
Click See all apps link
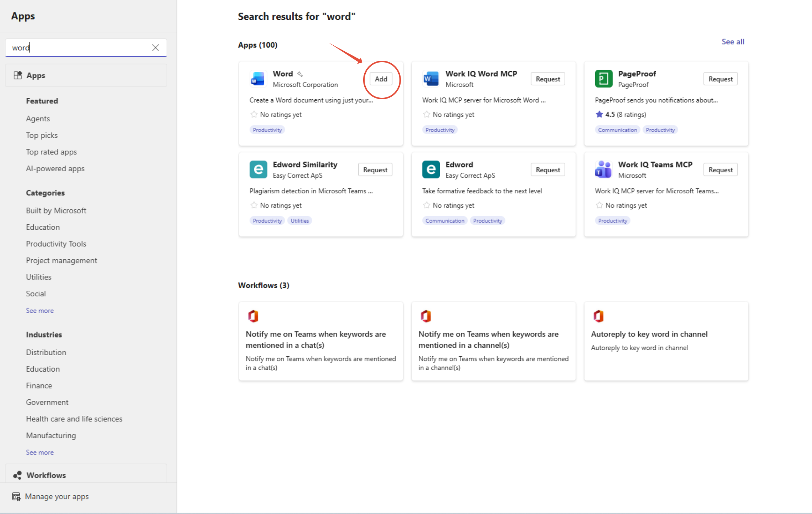pos(733,42)
